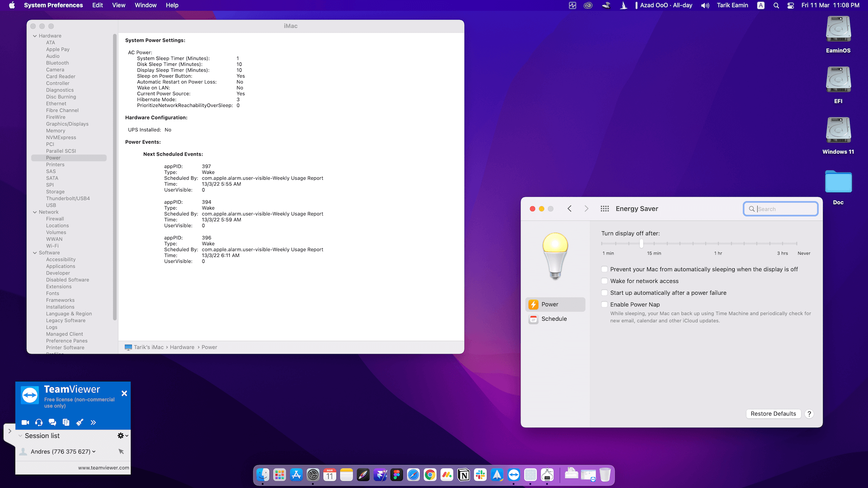The width and height of the screenshot is (868, 488).
Task: Open the Apple menu
Action: 12,5
